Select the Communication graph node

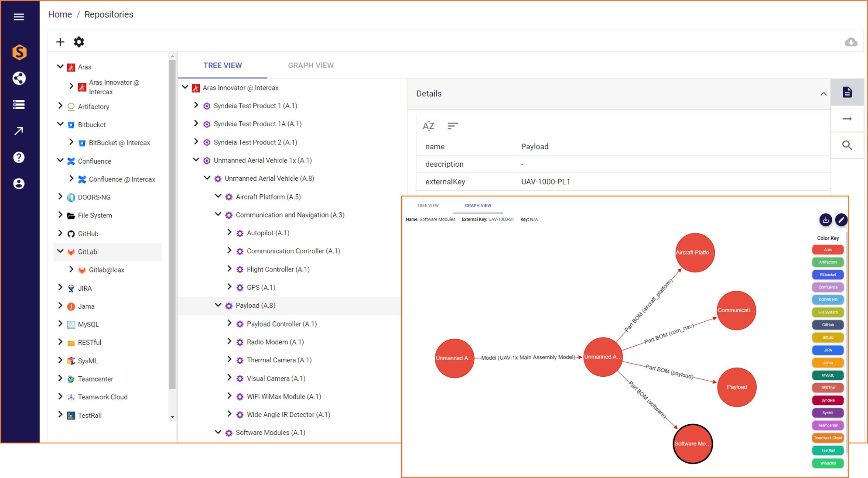coord(736,310)
